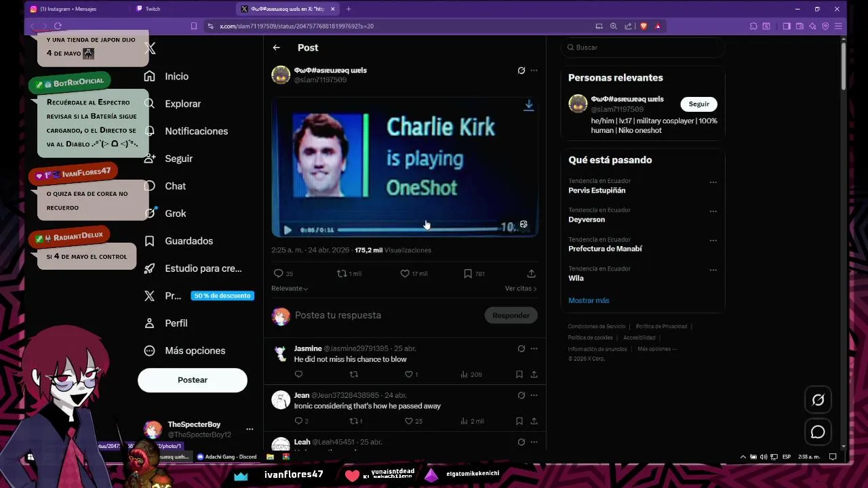Open Jean's profile name
This screenshot has height=488, width=868.
tap(302, 395)
